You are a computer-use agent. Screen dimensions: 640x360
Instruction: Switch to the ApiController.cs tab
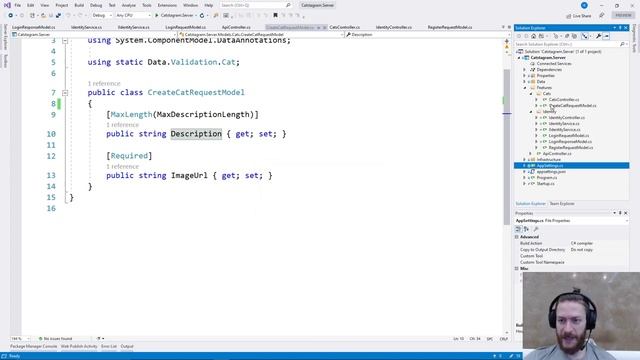coord(236,27)
